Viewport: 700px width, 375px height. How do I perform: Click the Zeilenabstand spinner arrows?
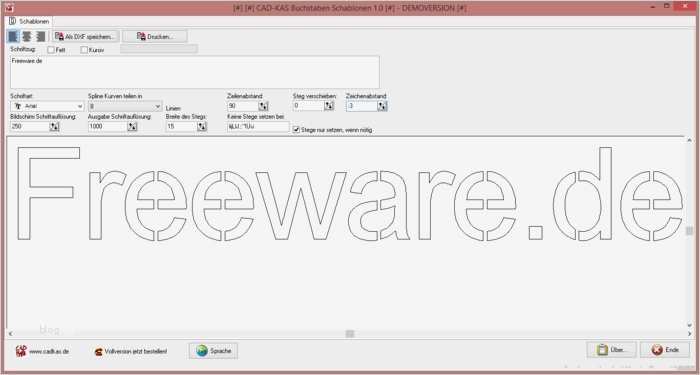[263, 106]
